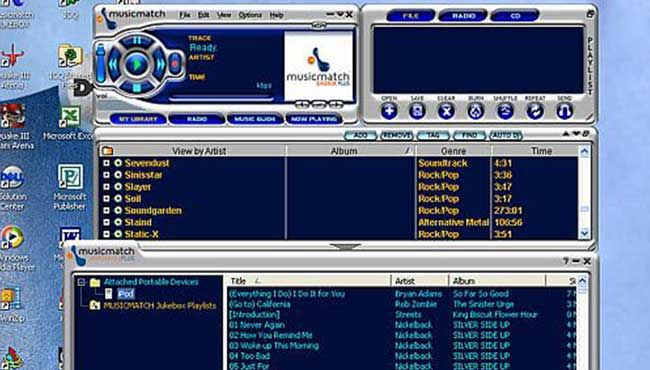Sort device list by Album header
Screen dimensions: 650x370
(x=497, y=281)
